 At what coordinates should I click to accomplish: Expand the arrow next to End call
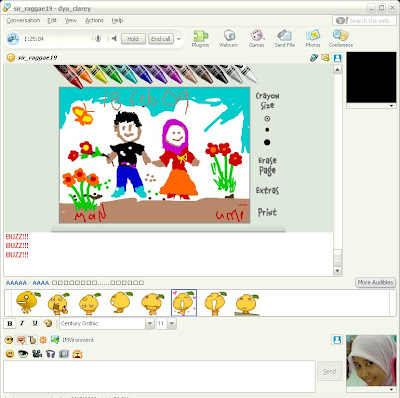pyautogui.click(x=179, y=39)
